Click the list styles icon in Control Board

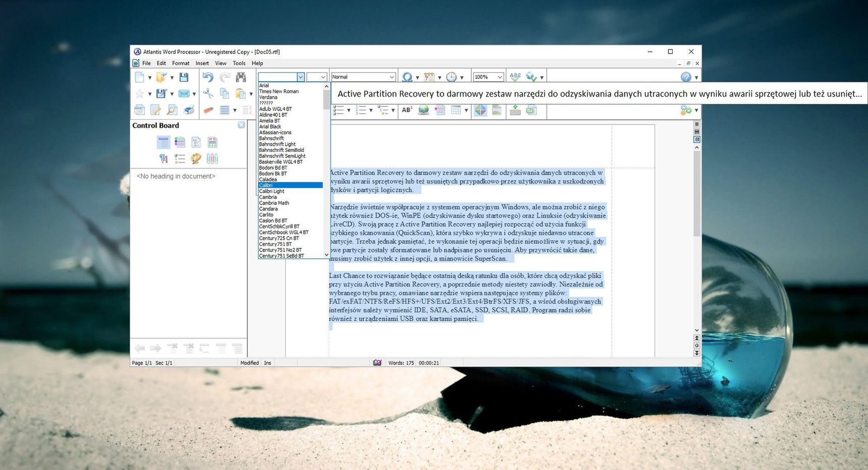tap(180, 159)
